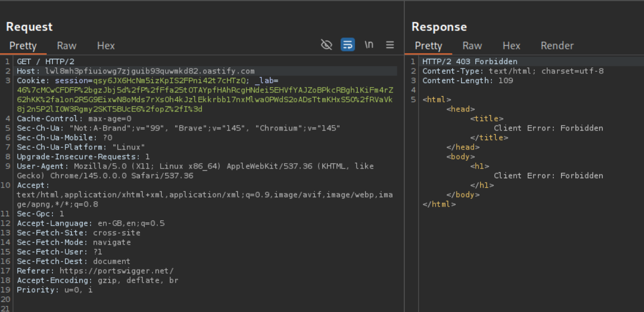This screenshot has height=312, width=644.
Task: Switch to the Response Raw tab
Action: (472, 46)
